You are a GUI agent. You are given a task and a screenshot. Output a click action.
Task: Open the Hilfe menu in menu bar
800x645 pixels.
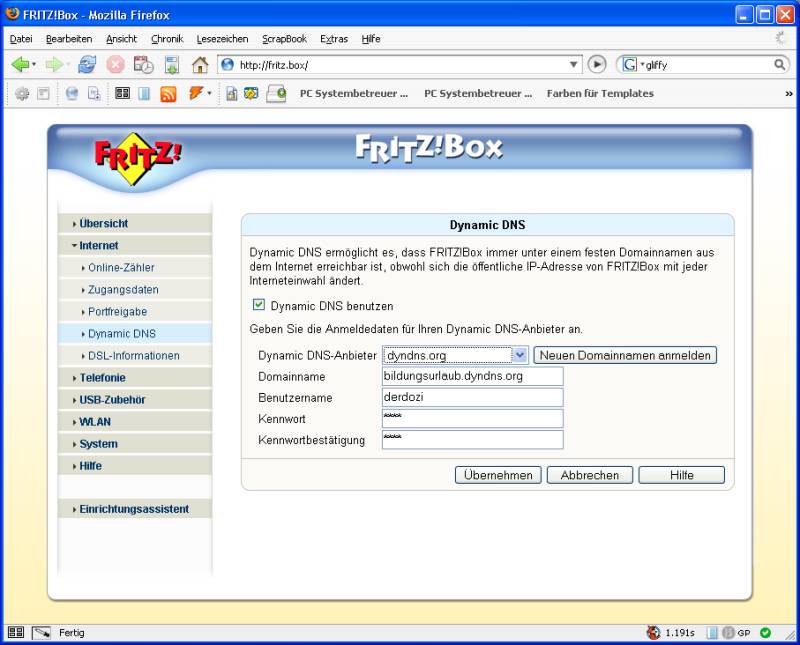pyautogui.click(x=371, y=39)
